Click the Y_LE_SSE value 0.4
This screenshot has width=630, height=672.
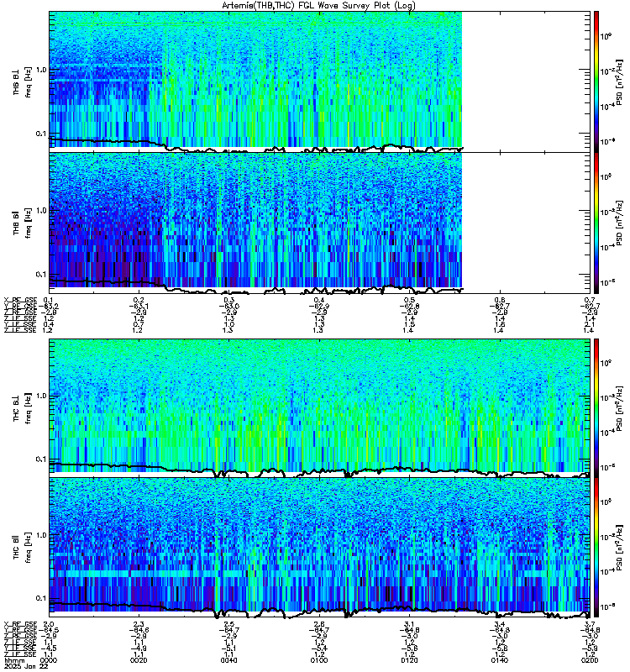tap(49, 324)
